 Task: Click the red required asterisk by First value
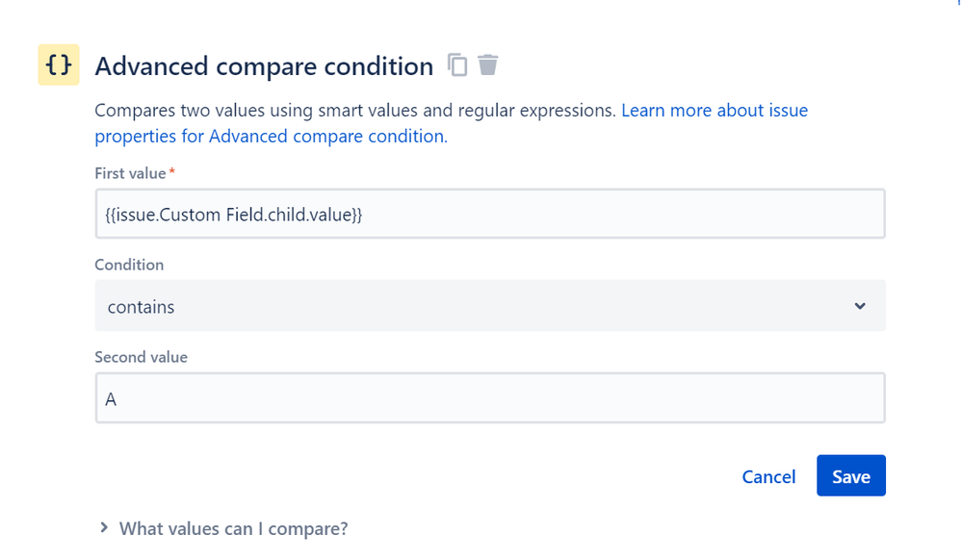point(172,173)
